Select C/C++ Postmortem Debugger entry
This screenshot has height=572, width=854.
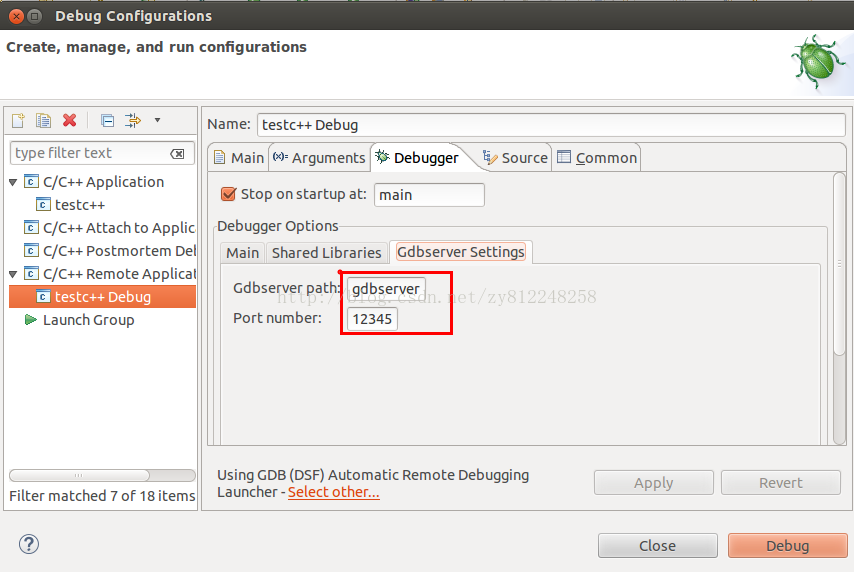(119, 251)
